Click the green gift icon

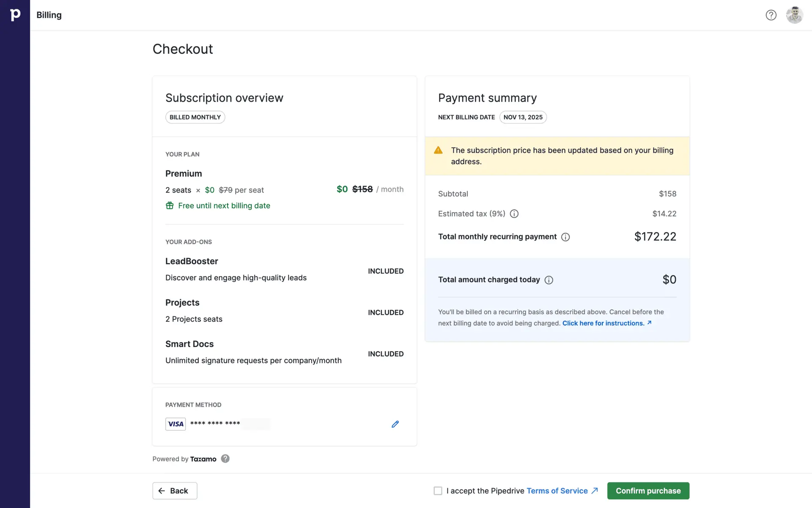point(170,206)
